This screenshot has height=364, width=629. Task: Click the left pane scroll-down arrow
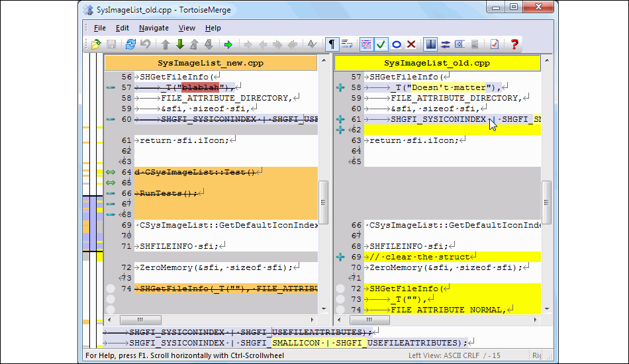click(323, 309)
